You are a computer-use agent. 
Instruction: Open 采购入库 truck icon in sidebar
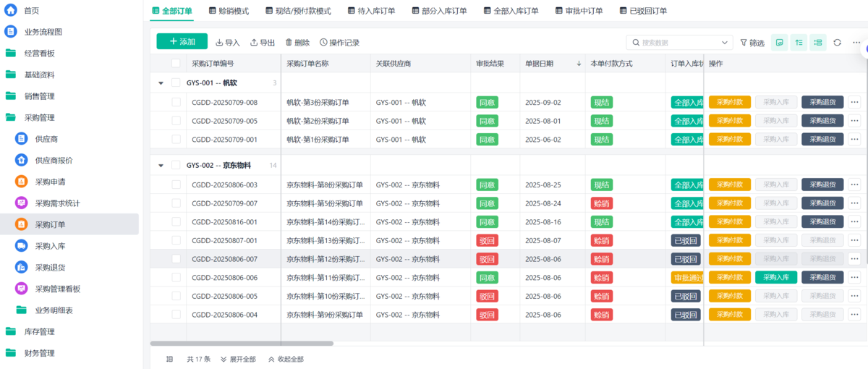pyautogui.click(x=21, y=246)
